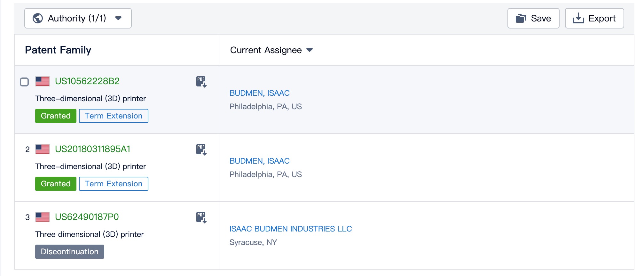Open the Current Assignee column dropdown
Screen dimensions: 644x276
click(309, 50)
